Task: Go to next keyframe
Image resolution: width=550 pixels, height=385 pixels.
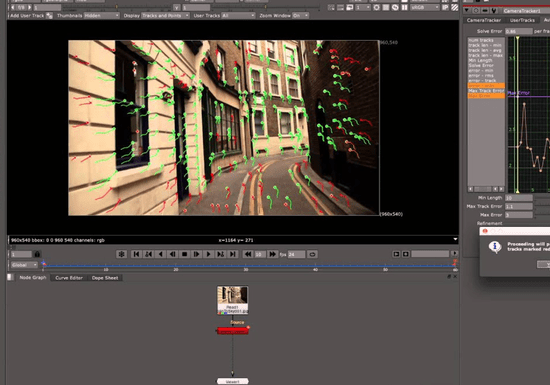Action: [x=221, y=254]
